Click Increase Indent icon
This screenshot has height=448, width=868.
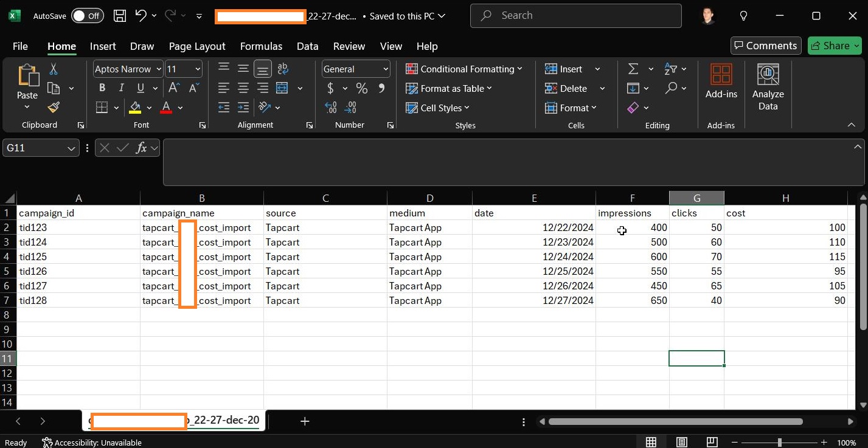(243, 108)
